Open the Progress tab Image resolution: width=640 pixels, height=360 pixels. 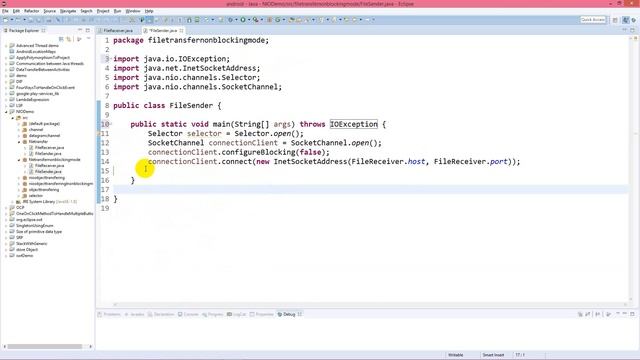point(213,314)
